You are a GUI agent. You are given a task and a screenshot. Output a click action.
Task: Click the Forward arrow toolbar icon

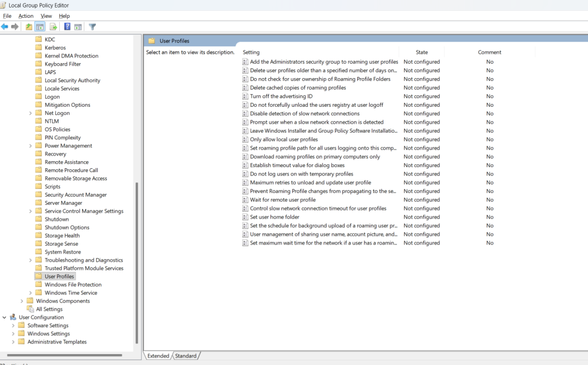coord(15,27)
